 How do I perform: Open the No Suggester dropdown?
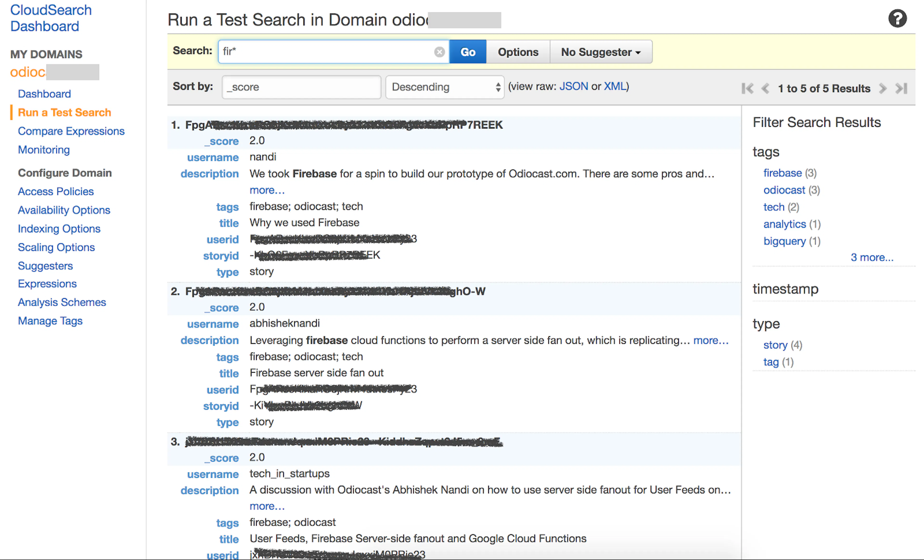click(x=601, y=52)
